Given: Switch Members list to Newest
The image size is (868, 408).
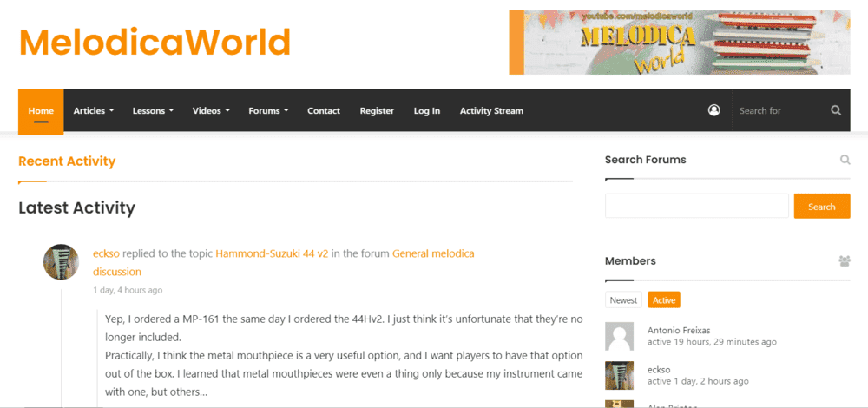Looking at the screenshot, I should coord(623,300).
